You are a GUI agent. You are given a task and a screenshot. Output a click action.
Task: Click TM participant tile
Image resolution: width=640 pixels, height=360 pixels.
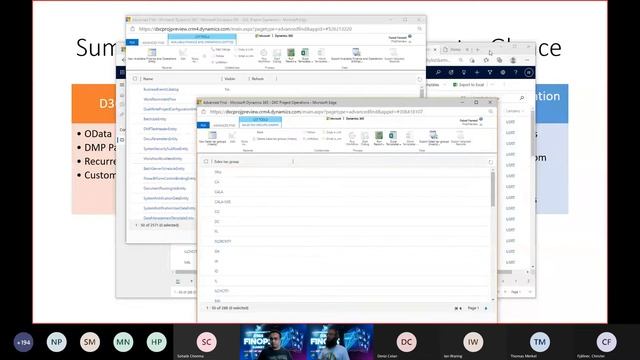pos(540,342)
